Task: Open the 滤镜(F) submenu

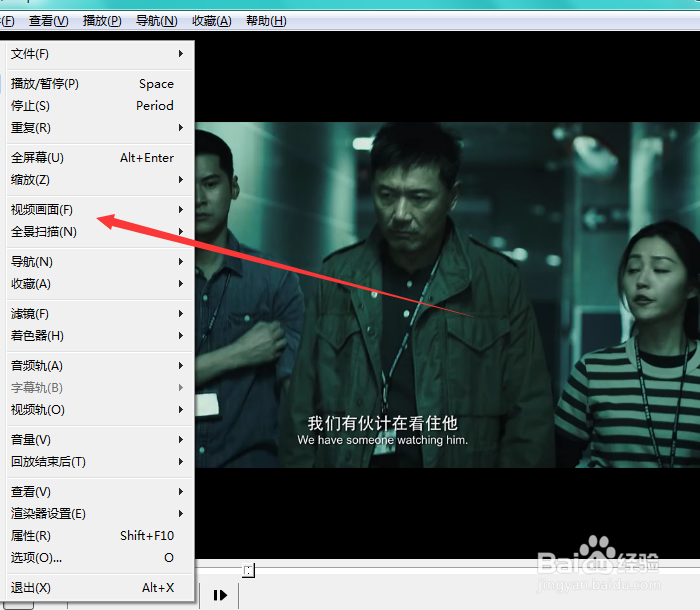Action: pyautogui.click(x=100, y=314)
